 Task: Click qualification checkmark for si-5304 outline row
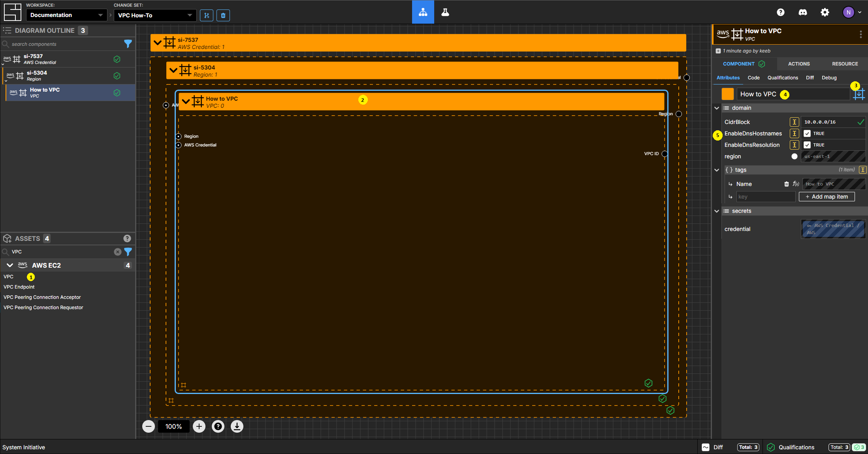[x=117, y=76]
